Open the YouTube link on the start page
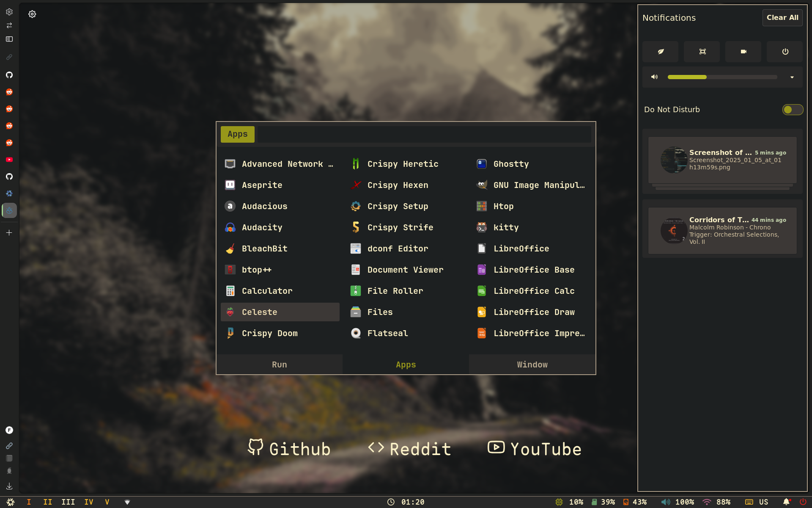This screenshot has width=812, height=508. click(x=535, y=449)
